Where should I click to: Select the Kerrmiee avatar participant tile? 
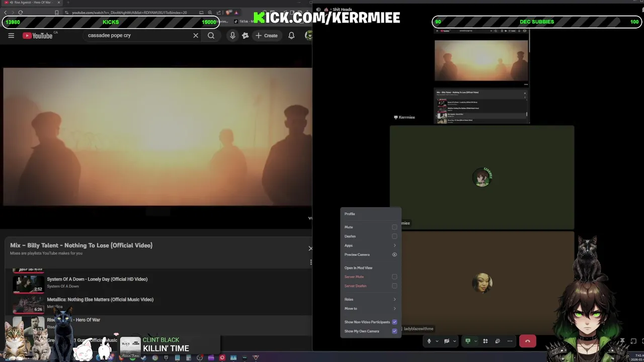[x=482, y=177]
